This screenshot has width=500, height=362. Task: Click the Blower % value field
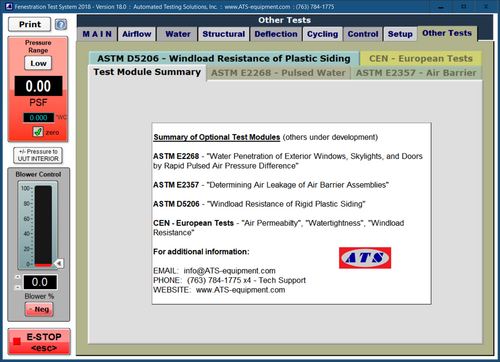pyautogui.click(x=40, y=282)
